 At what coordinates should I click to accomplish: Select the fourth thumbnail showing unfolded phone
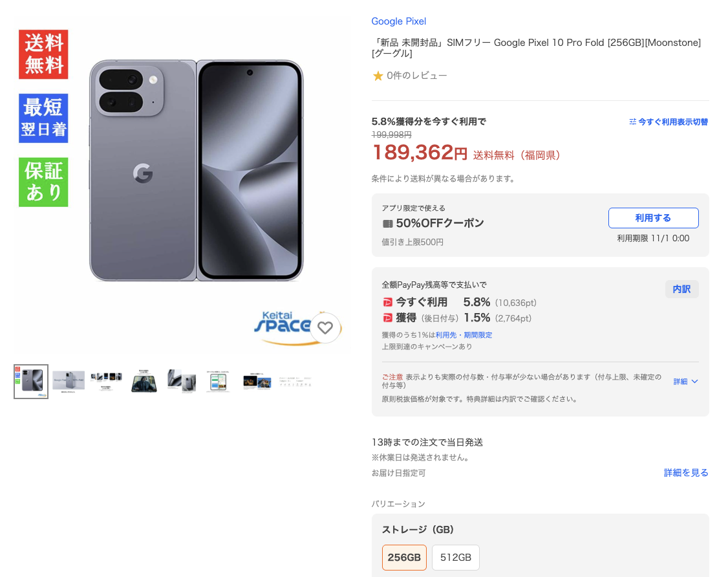[144, 382]
